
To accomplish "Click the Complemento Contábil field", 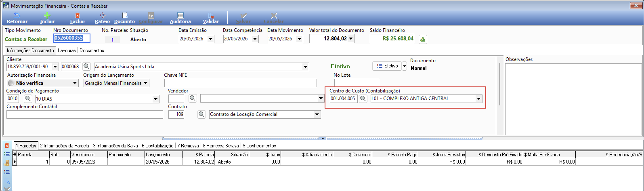I will [x=85, y=114].
